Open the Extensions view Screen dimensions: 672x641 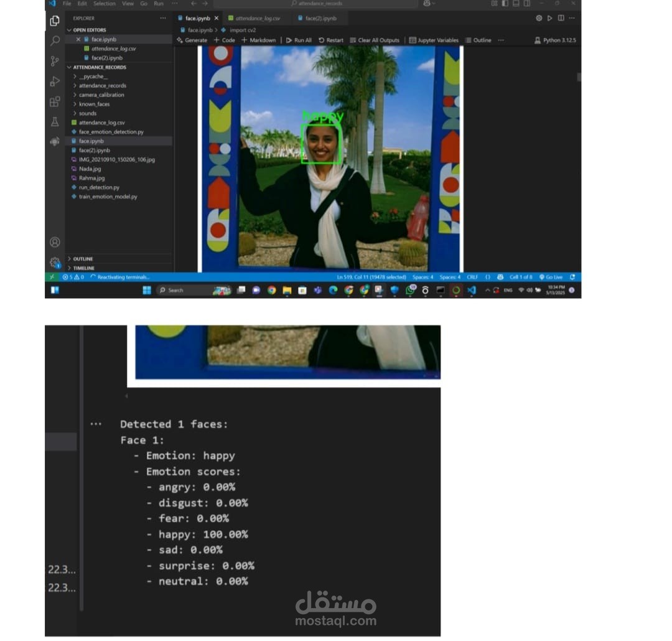coord(55,102)
